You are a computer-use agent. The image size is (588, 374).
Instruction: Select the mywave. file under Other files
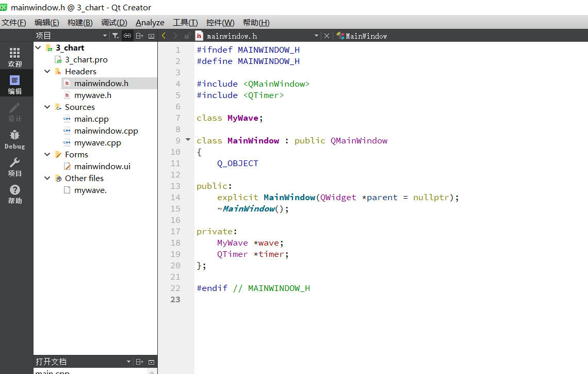[90, 190]
